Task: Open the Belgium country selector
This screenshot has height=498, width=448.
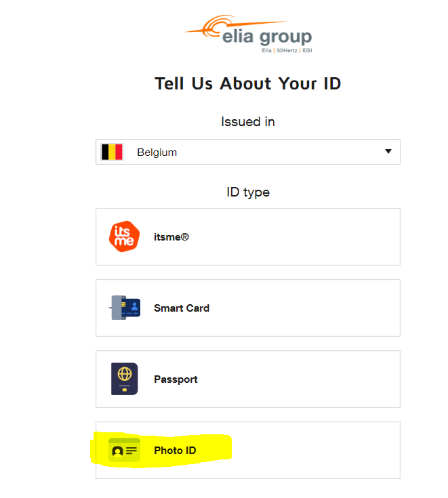Action: pyautogui.click(x=248, y=152)
